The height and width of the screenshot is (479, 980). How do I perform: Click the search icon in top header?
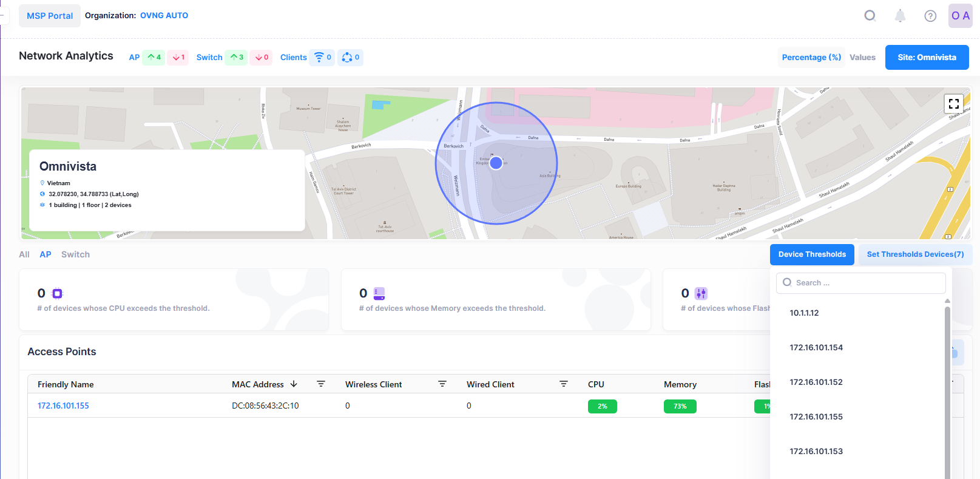[870, 16]
